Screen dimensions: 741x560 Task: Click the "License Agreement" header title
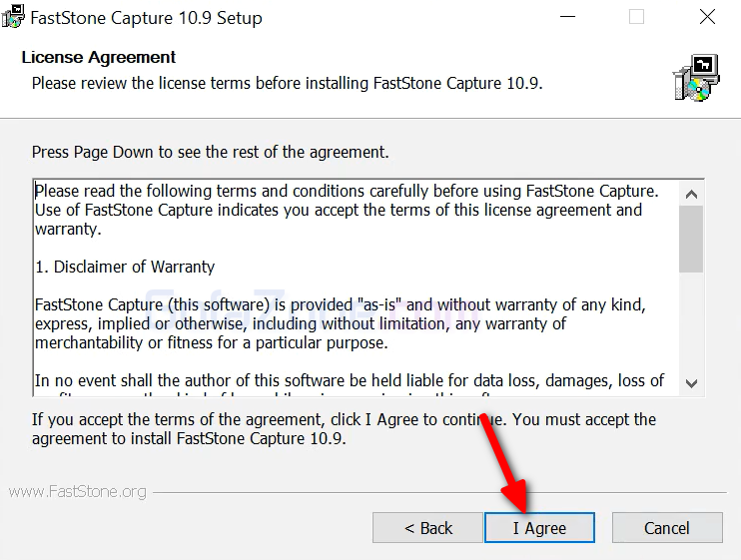[x=99, y=57]
